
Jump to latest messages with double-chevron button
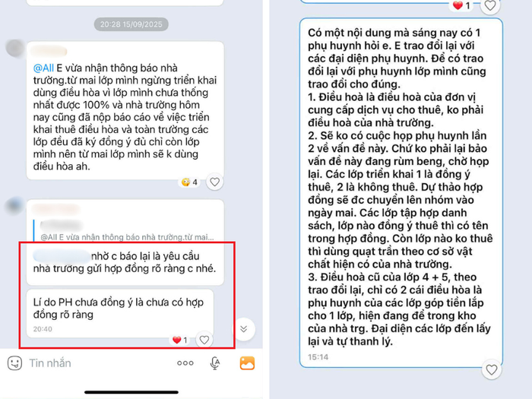pyautogui.click(x=244, y=329)
